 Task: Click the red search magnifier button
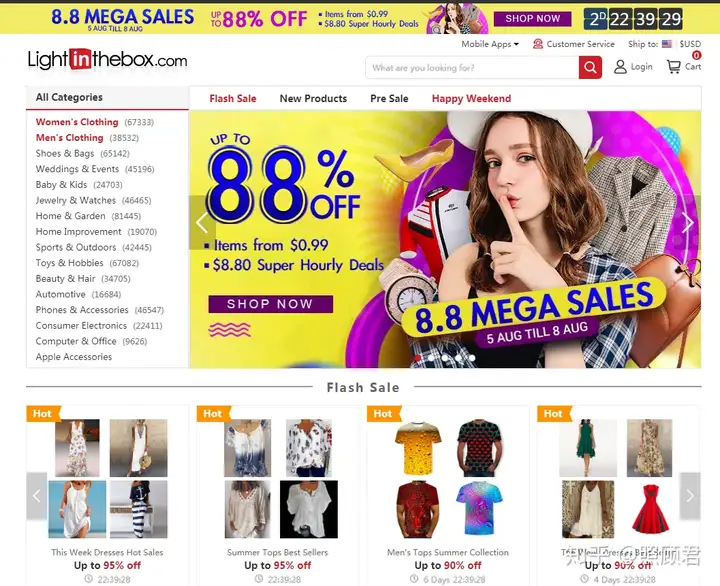(590, 68)
